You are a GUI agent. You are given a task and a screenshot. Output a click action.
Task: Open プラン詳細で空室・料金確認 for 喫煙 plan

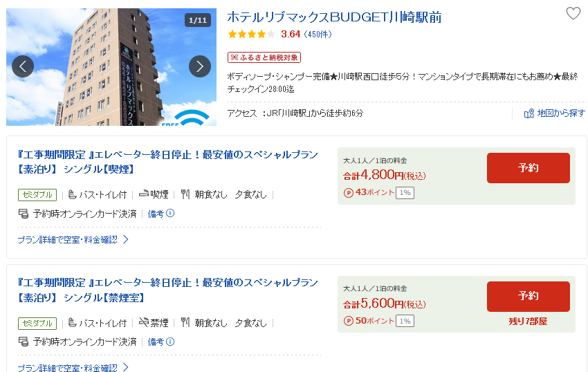pos(68,240)
